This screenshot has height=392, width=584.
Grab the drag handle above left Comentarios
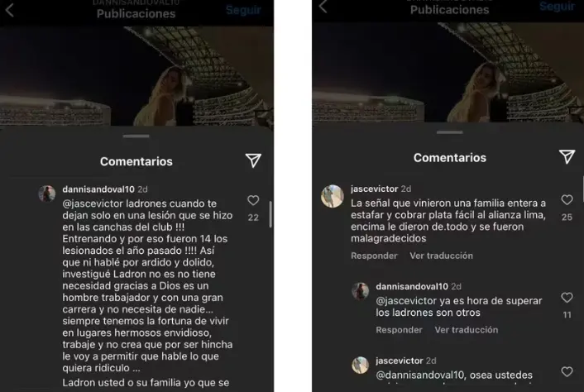click(136, 136)
